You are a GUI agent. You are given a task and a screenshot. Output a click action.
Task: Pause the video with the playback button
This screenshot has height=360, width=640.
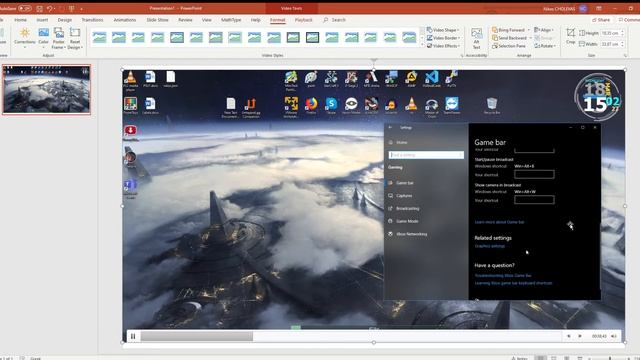click(x=133, y=336)
